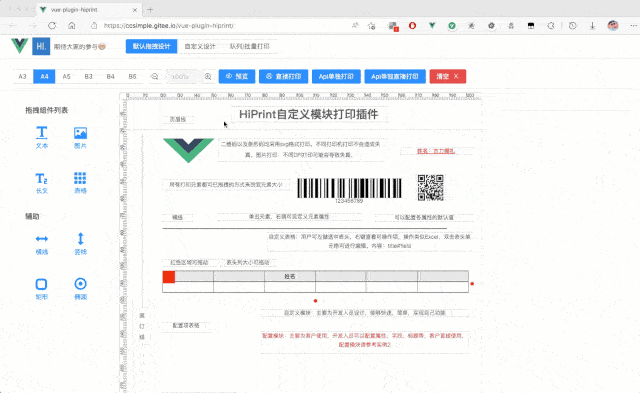This screenshot has height=393, width=640.
Task: Choose the B5 paper size
Action: 133,76
